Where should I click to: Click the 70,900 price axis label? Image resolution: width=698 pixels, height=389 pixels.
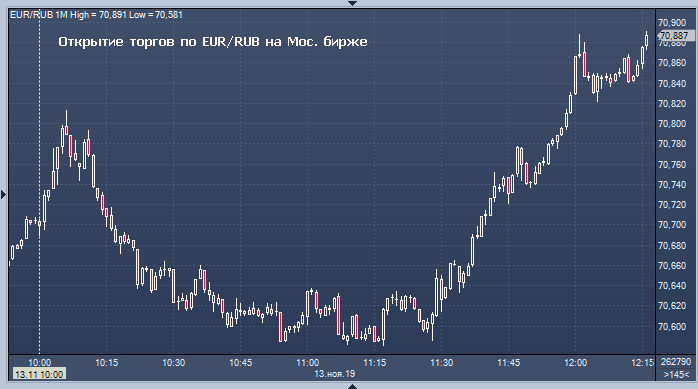point(672,23)
